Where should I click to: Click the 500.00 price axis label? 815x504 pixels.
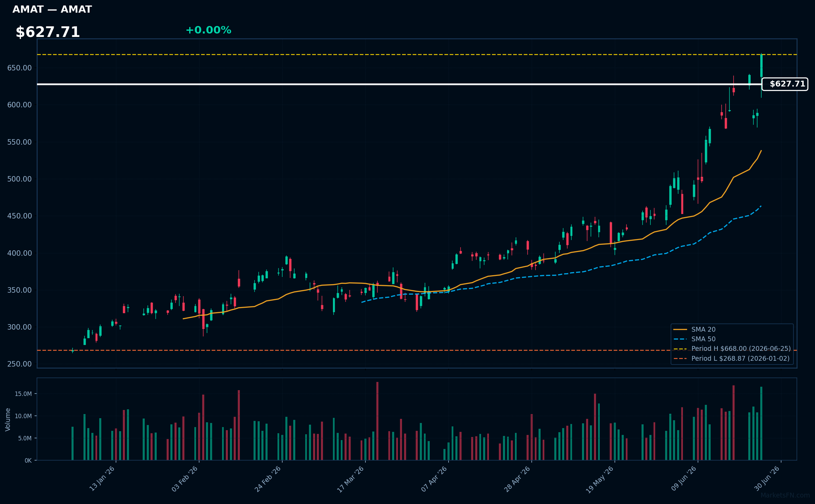pyautogui.click(x=20, y=179)
